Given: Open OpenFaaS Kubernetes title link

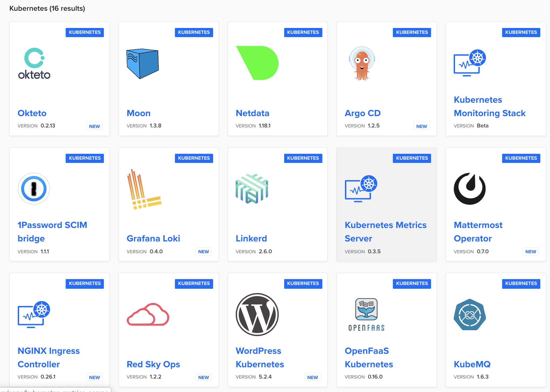Looking at the screenshot, I should pos(369,358).
